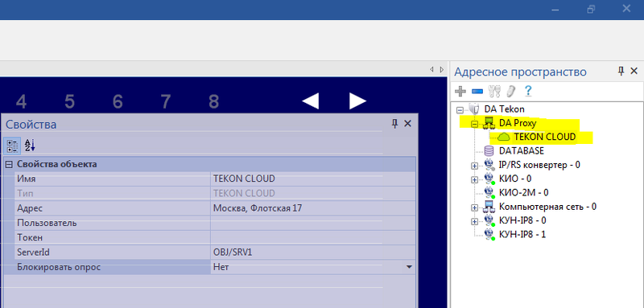The image size is (644, 308).
Task: Open the blue question mark help icon
Action: point(528,90)
